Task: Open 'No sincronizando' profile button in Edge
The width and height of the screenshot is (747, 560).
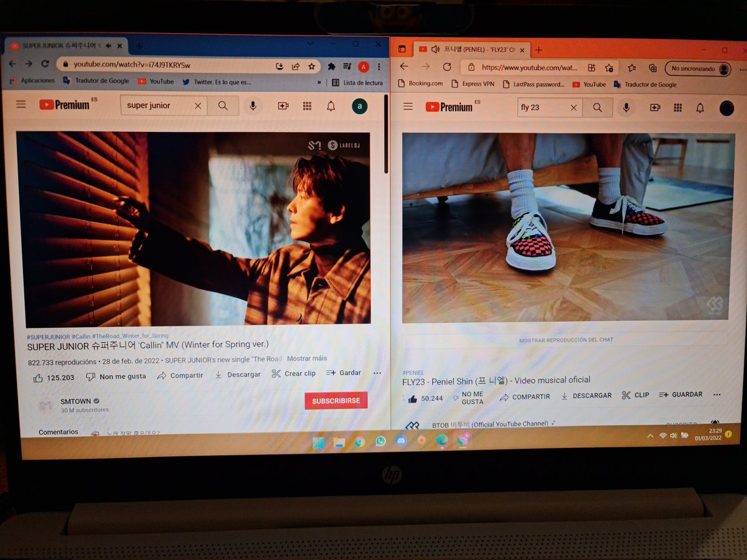Action: click(697, 69)
